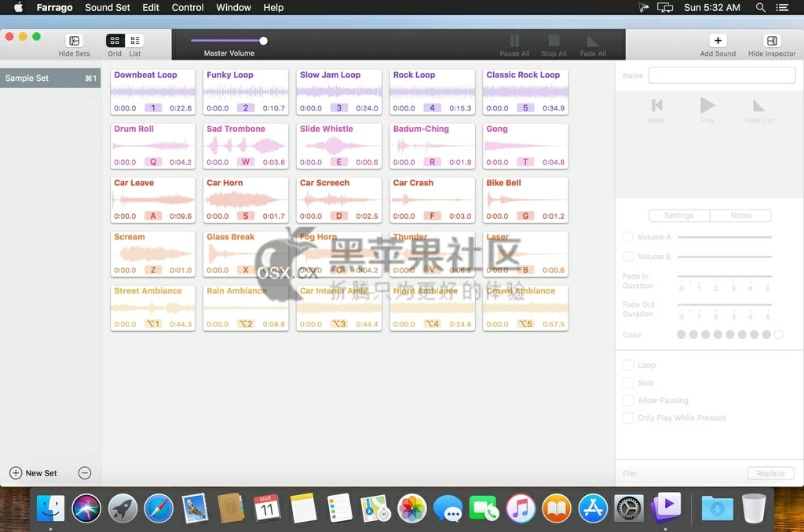Open the Farrago menu
This screenshot has height=532, width=804.
[x=54, y=7]
